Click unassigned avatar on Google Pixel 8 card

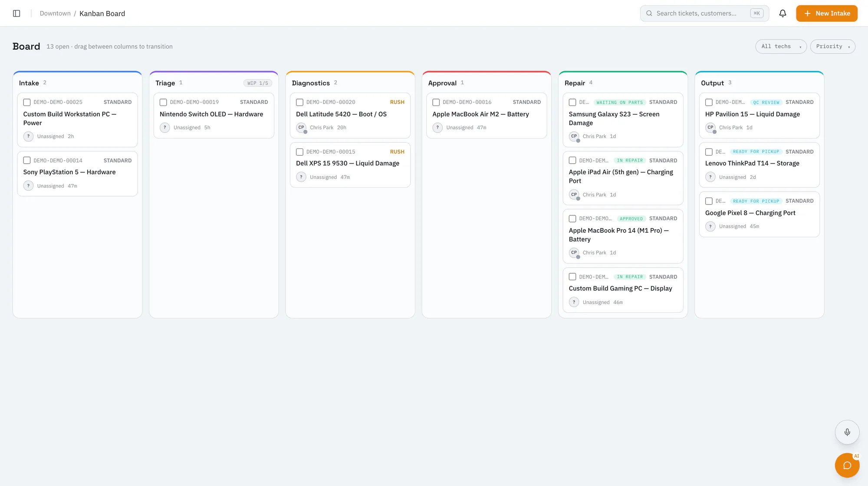(710, 226)
